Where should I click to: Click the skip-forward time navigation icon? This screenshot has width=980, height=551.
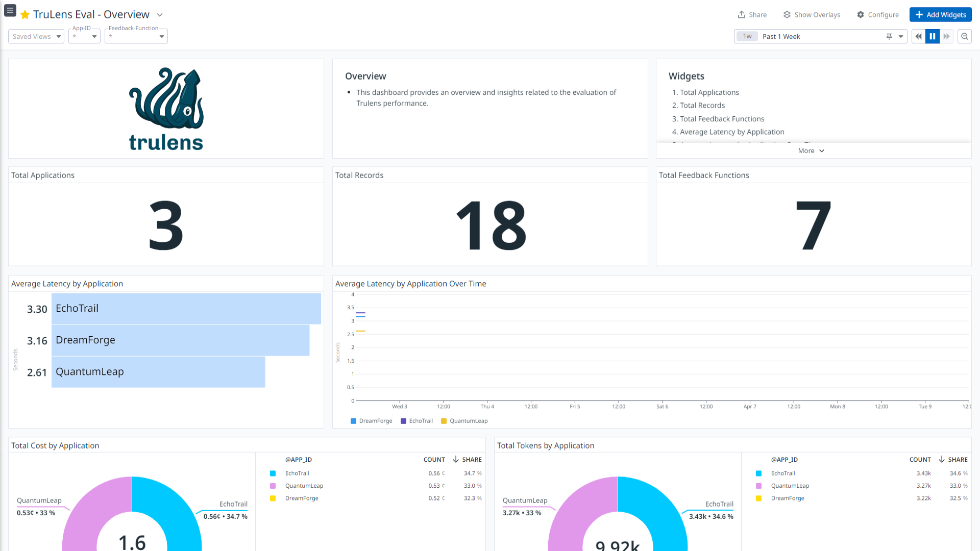click(947, 36)
